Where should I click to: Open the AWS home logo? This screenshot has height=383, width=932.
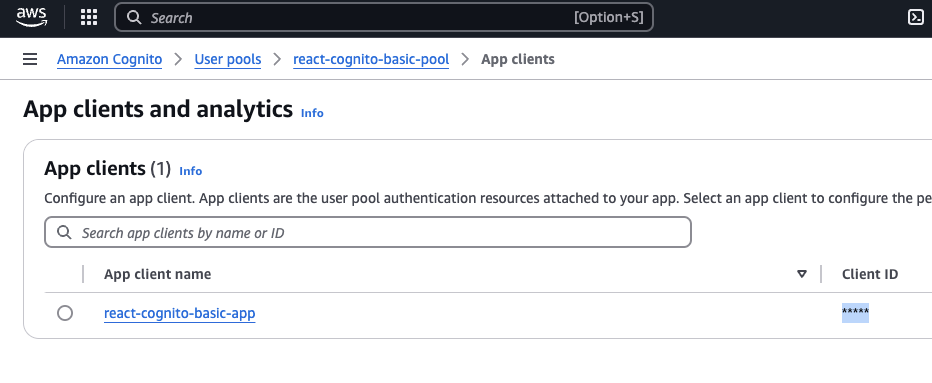click(x=32, y=17)
